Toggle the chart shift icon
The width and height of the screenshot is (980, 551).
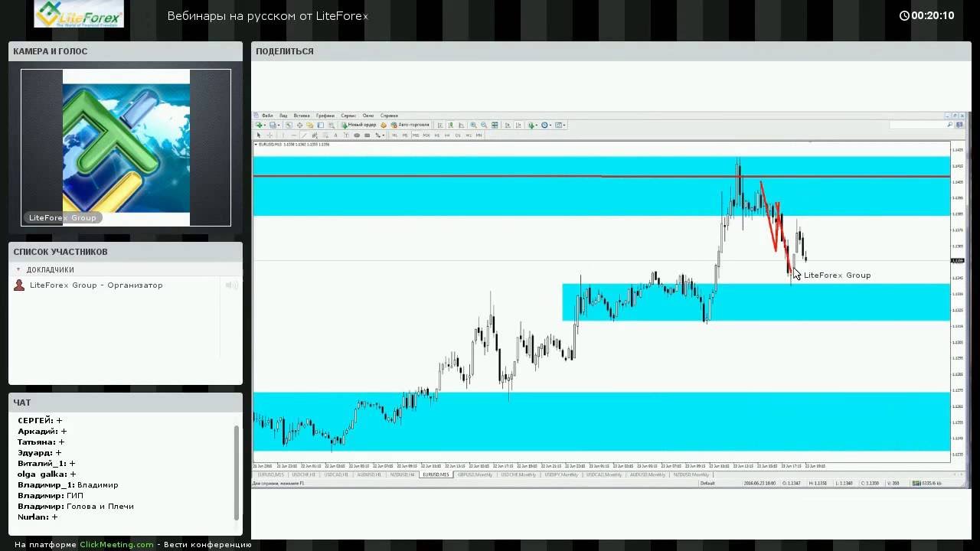tap(518, 125)
